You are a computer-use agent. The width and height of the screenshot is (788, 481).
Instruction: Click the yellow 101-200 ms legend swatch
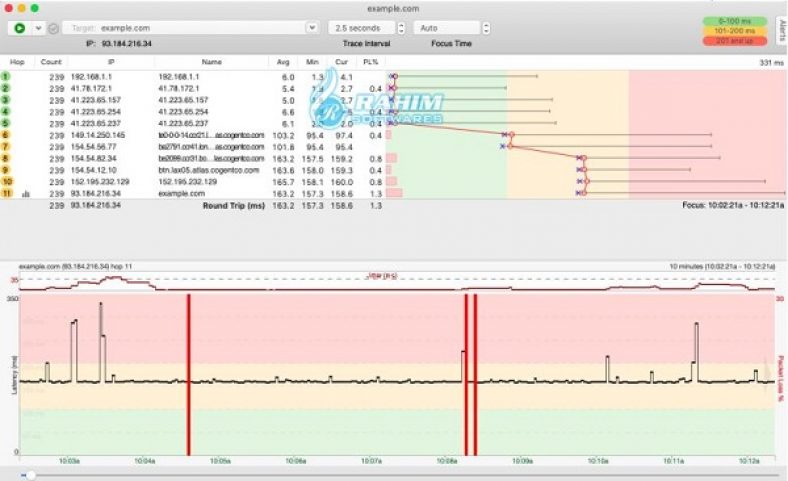[735, 31]
